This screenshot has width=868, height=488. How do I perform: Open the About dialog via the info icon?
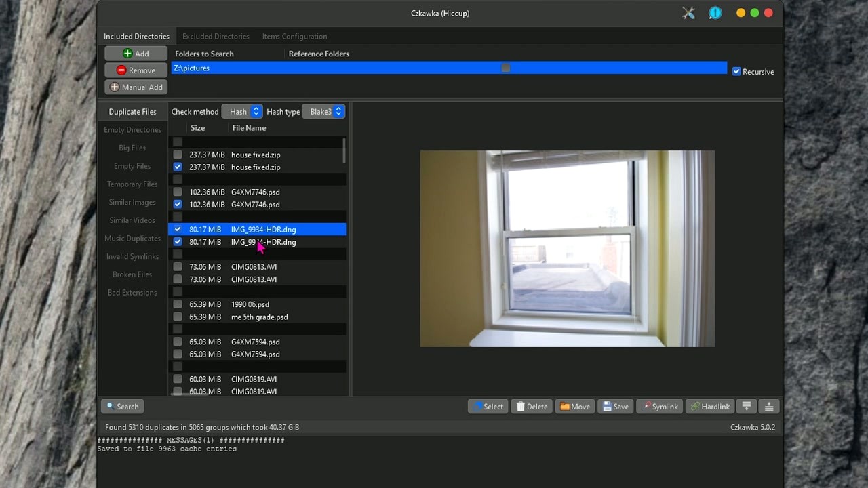click(715, 13)
